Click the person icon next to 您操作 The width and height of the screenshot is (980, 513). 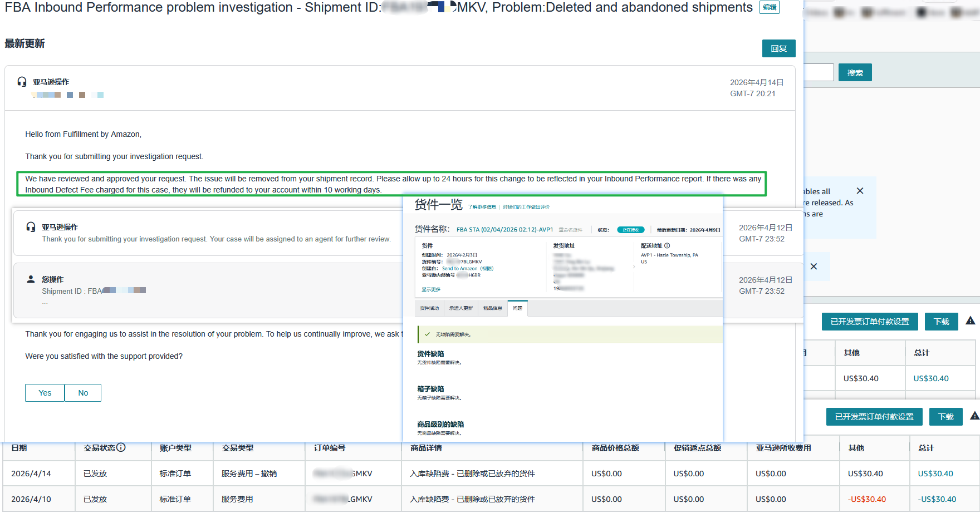click(31, 279)
